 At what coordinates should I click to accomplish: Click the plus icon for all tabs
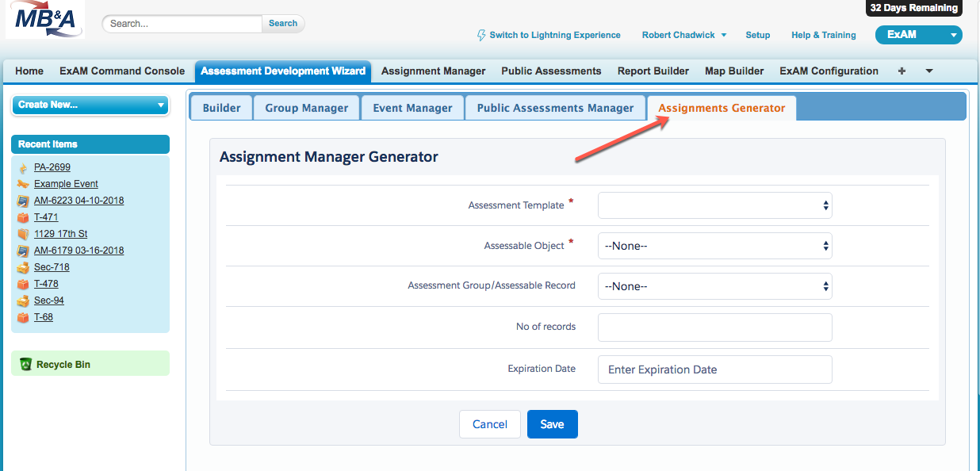902,71
